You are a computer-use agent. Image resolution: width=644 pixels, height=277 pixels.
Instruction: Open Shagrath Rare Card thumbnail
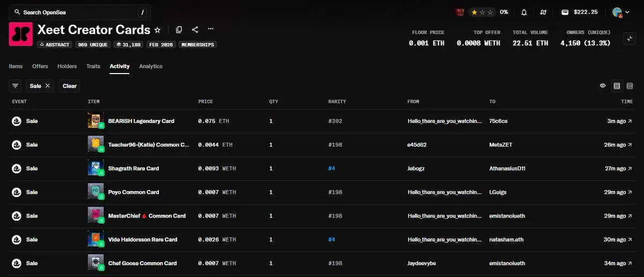pos(96,168)
